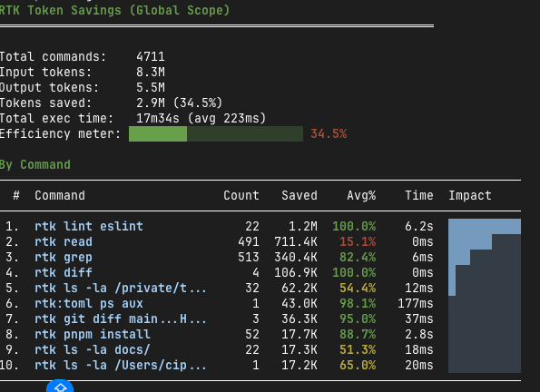
Task: Click the 'rtk ls -la /private/t...' command
Action: click(121, 288)
